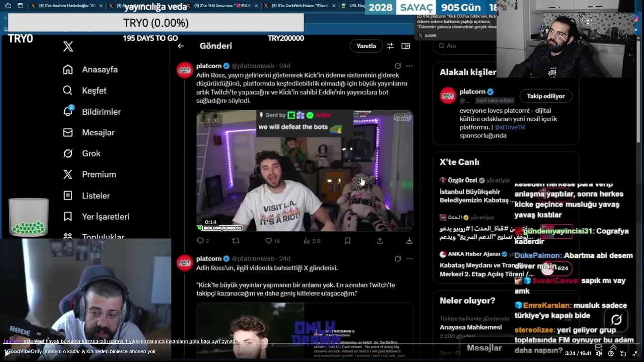Click share icon under the video post
The width and height of the screenshot is (644, 362).
coord(380,241)
